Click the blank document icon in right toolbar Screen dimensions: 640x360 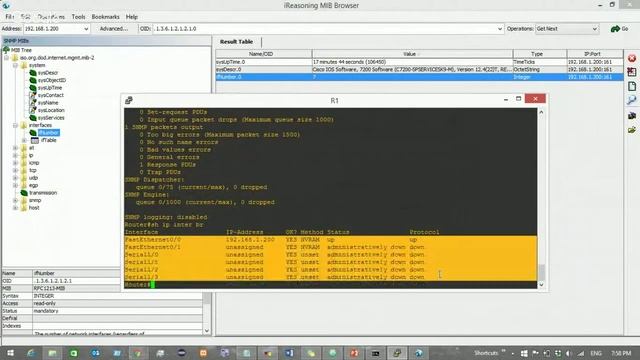point(632,86)
